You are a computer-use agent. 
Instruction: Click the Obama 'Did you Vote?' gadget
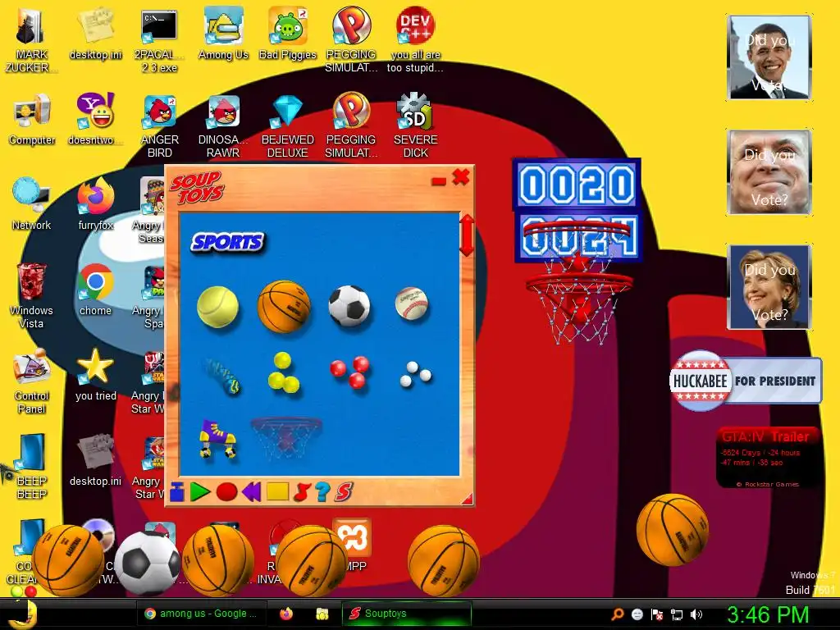coord(769,57)
